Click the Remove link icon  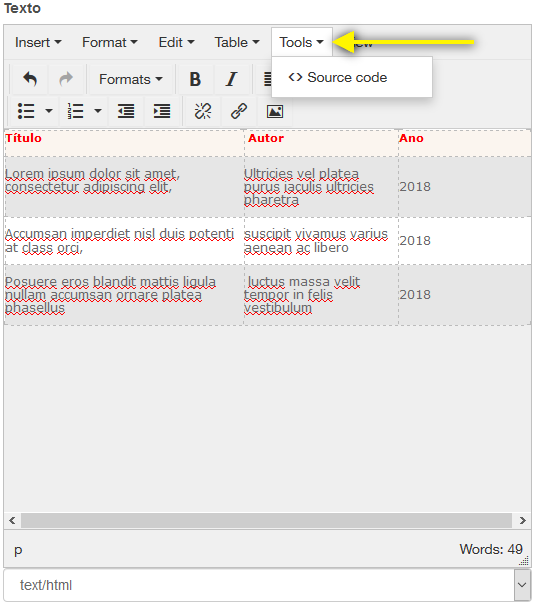click(203, 111)
